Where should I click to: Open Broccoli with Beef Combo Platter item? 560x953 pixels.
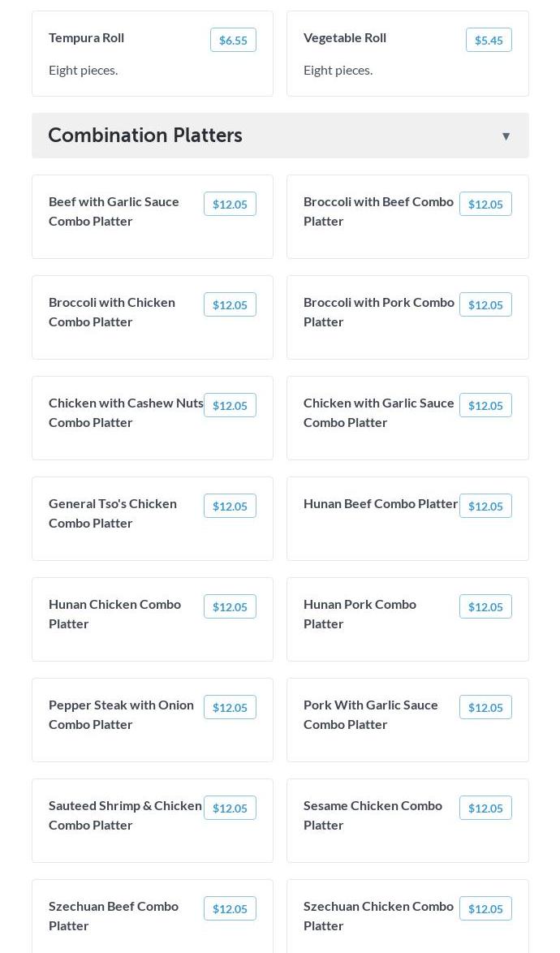click(378, 211)
